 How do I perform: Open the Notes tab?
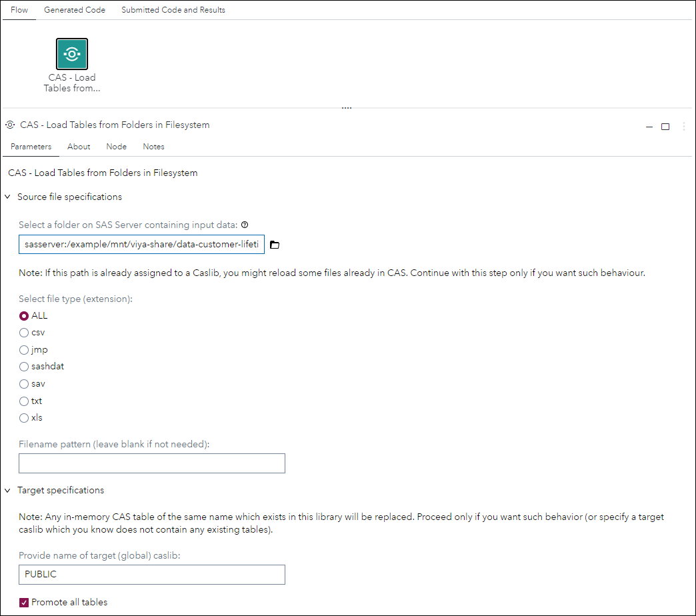point(153,147)
